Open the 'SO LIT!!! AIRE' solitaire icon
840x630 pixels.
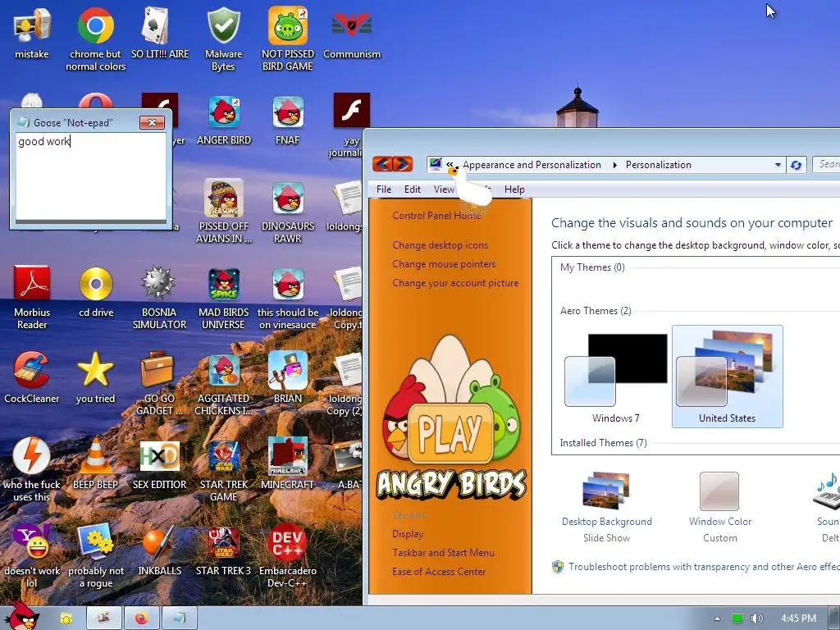click(x=160, y=33)
